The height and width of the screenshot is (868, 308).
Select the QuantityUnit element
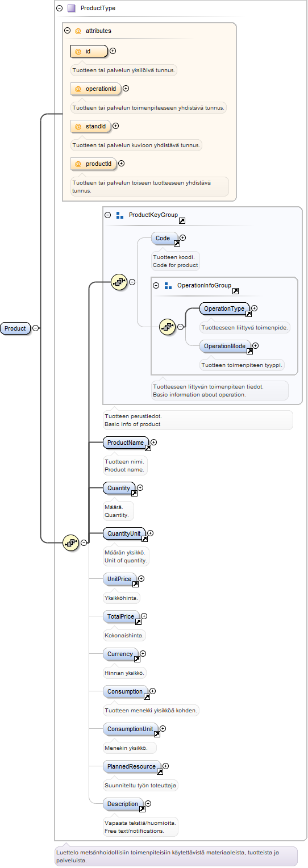(124, 534)
